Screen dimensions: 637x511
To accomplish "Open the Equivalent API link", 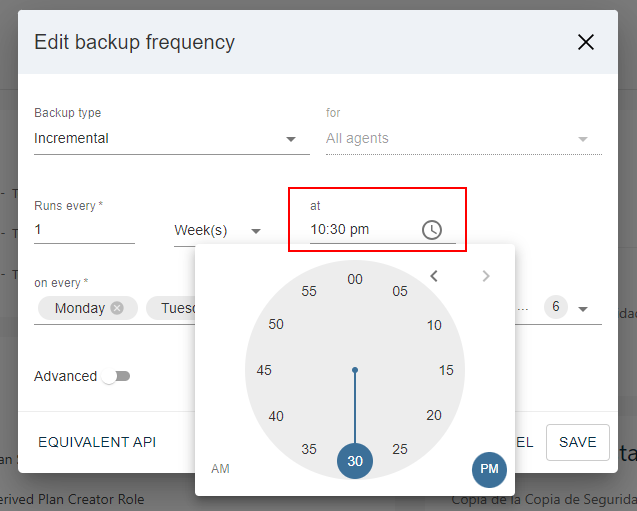I will pos(97,442).
